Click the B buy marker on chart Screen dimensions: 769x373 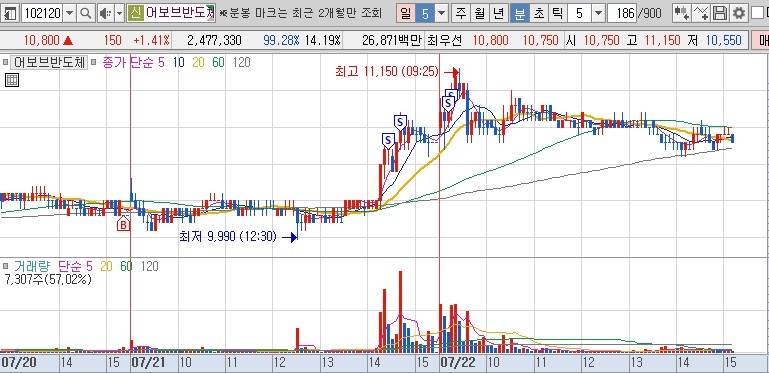pyautogui.click(x=124, y=224)
